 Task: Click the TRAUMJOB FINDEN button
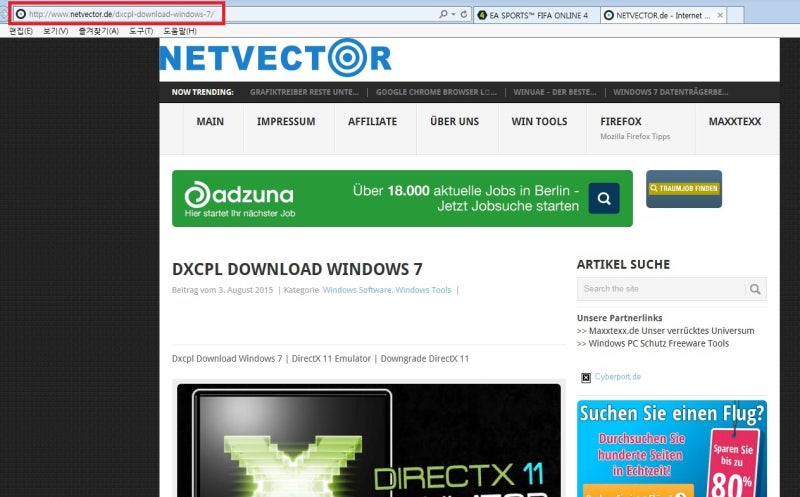[684, 189]
